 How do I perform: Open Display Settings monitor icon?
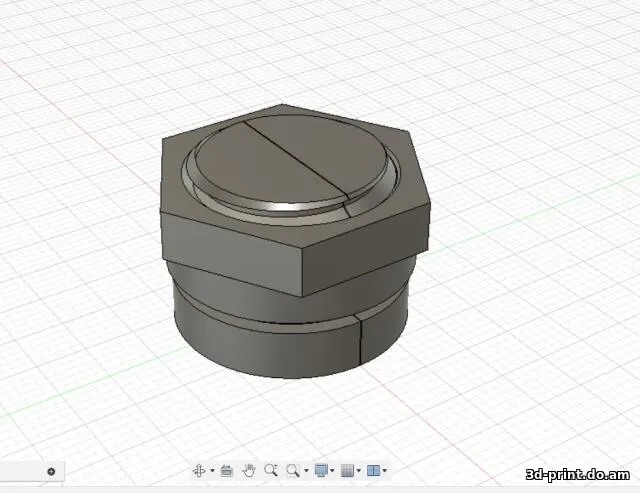tap(321, 470)
